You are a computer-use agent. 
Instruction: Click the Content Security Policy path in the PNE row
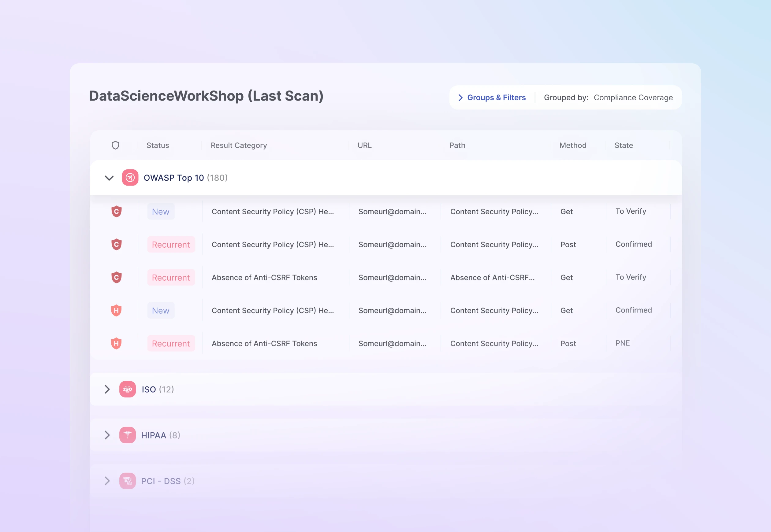[x=494, y=343]
